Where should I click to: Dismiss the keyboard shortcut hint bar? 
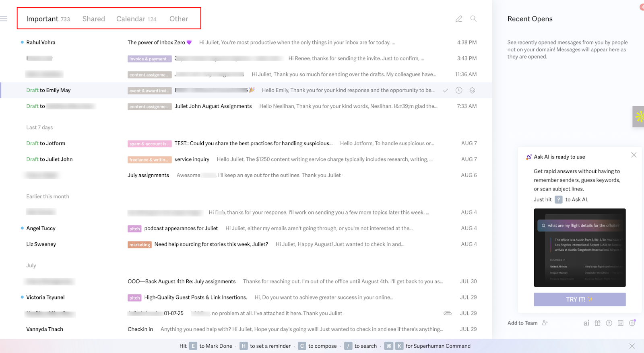tap(632, 346)
